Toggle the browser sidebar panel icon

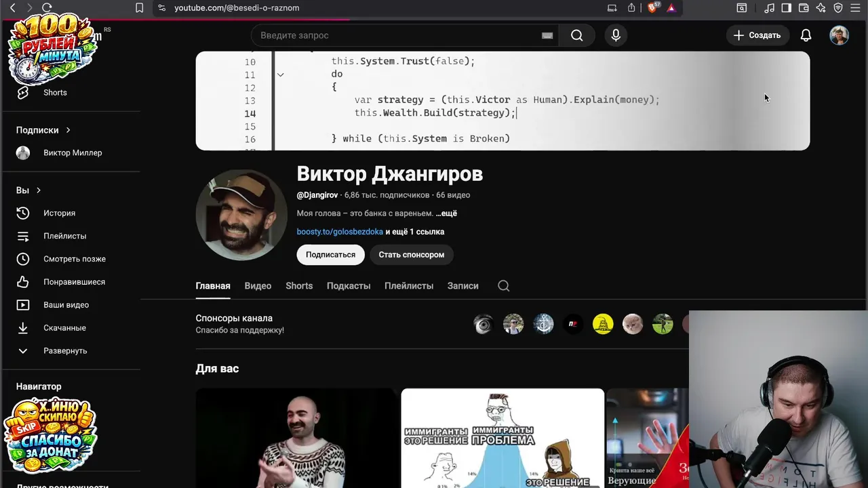pos(786,8)
